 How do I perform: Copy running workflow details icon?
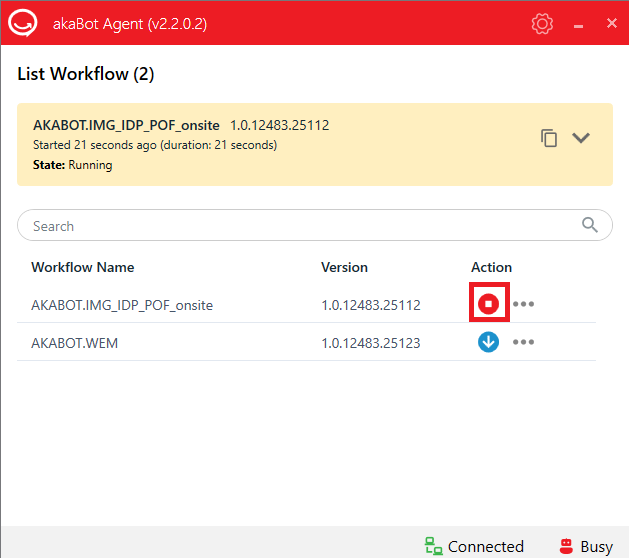tap(548, 138)
